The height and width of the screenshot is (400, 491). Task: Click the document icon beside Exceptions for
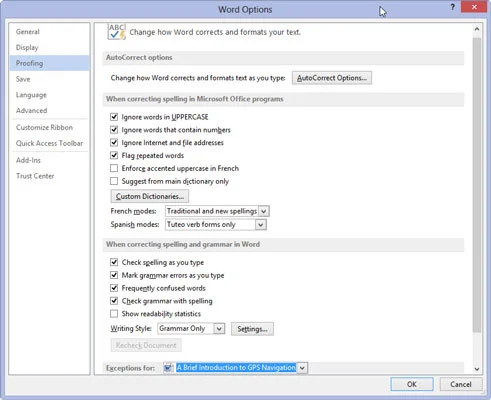coord(168,368)
